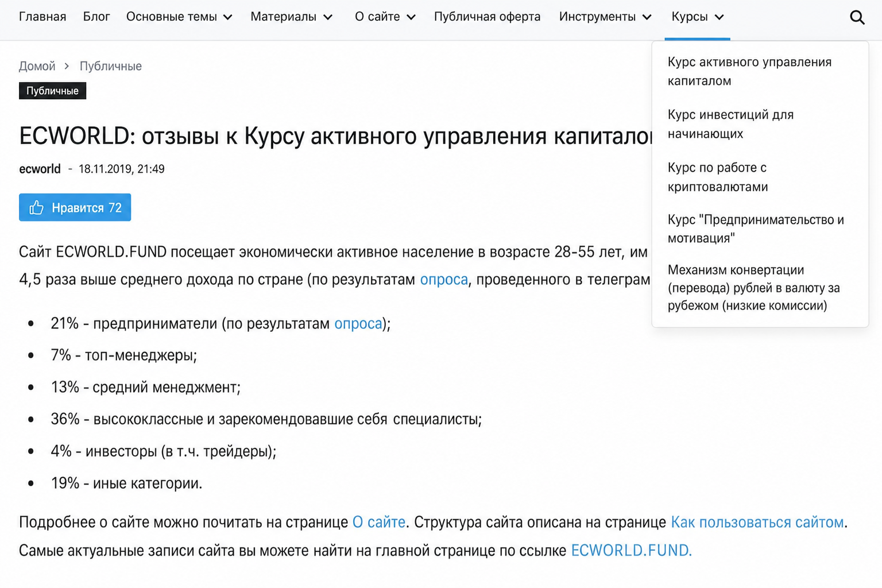Collapse the Курсы dropdown chevron
This screenshot has width=882, height=588.
(x=719, y=17)
